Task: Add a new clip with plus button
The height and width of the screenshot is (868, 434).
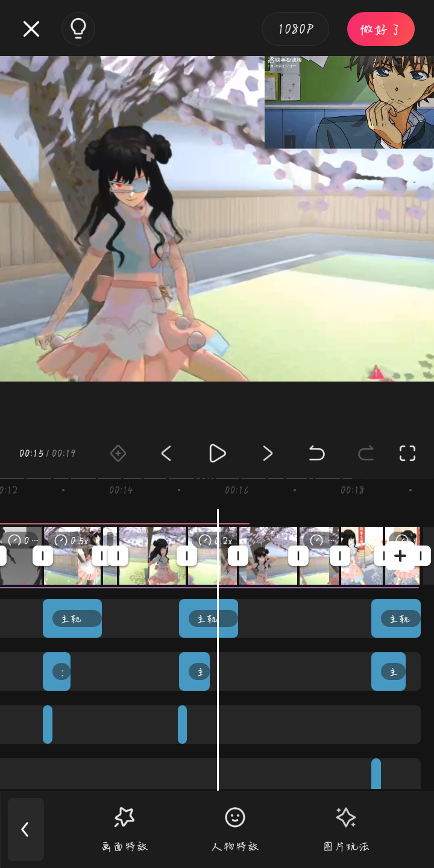Action: tap(400, 556)
